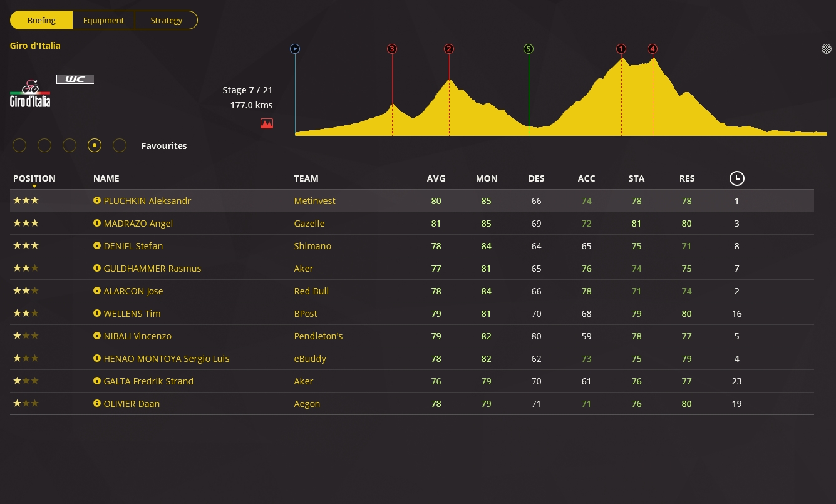Open rider MADRAZO Angel
This screenshot has height=504, width=836.
[138, 224]
